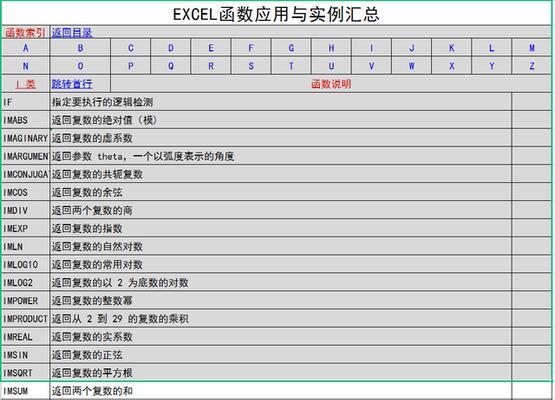This screenshot has width=555, height=400.
Task: Jump to letter F index
Action: click(251, 48)
